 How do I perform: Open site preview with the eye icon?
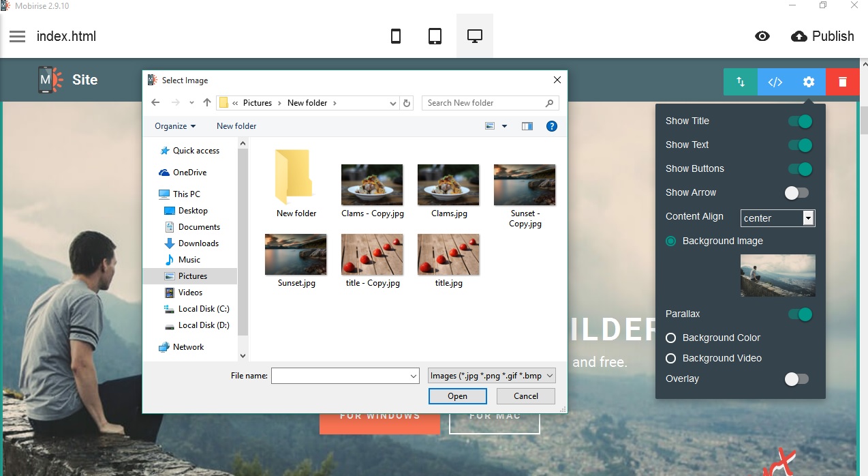tap(762, 36)
